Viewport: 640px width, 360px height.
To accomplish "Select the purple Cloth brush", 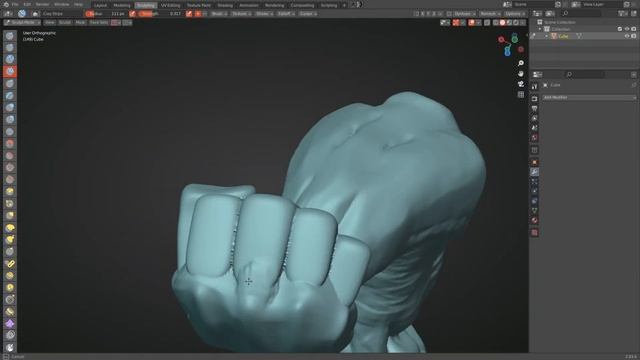I will [10, 324].
